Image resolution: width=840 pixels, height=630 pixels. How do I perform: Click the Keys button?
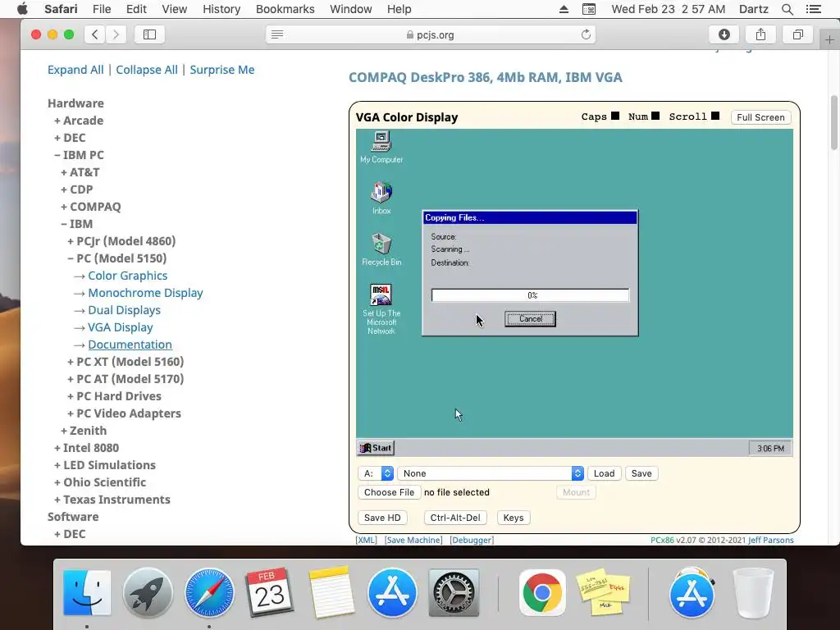click(x=514, y=518)
